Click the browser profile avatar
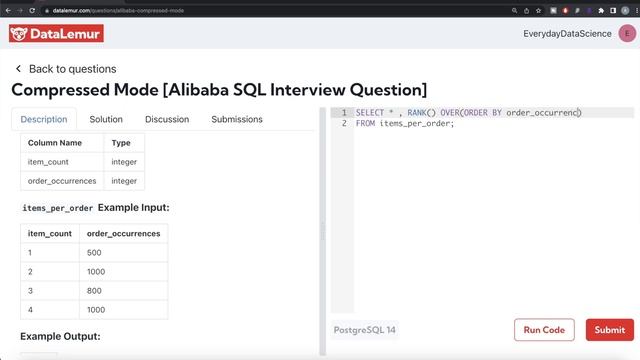640x360 pixels. 625,11
